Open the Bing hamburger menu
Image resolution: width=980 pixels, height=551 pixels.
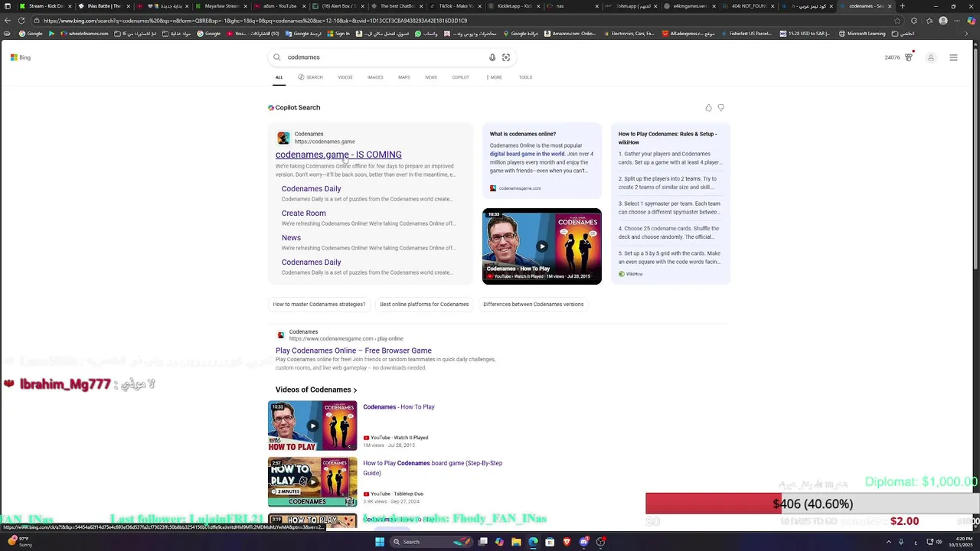coord(953,57)
